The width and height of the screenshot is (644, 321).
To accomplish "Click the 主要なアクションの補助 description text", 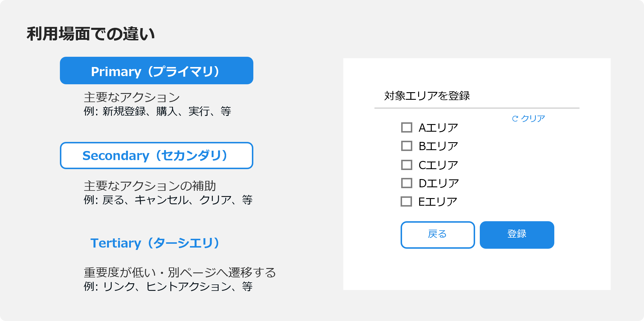I will (150, 186).
